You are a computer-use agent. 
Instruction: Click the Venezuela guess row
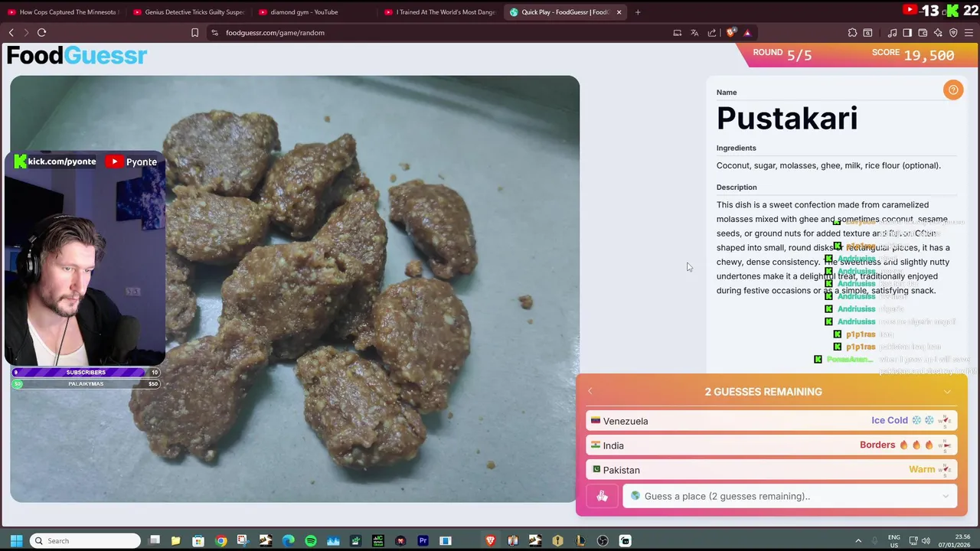(x=772, y=421)
